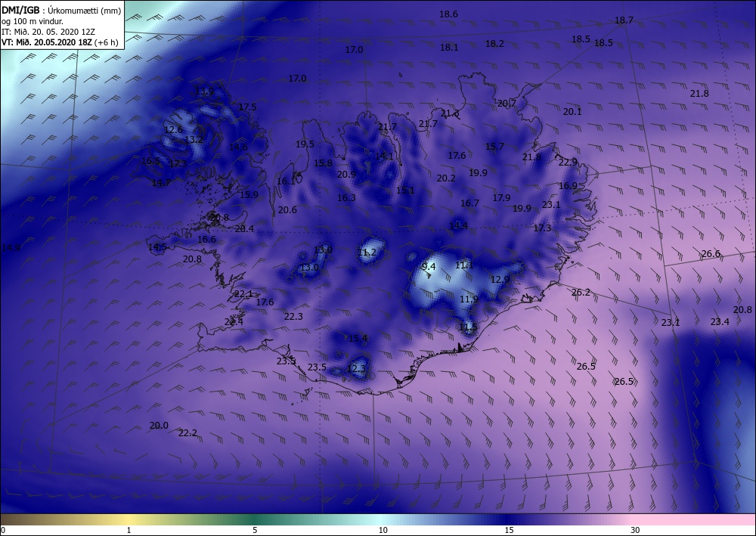
Task: Click the map value 22.3
Action: point(293,316)
